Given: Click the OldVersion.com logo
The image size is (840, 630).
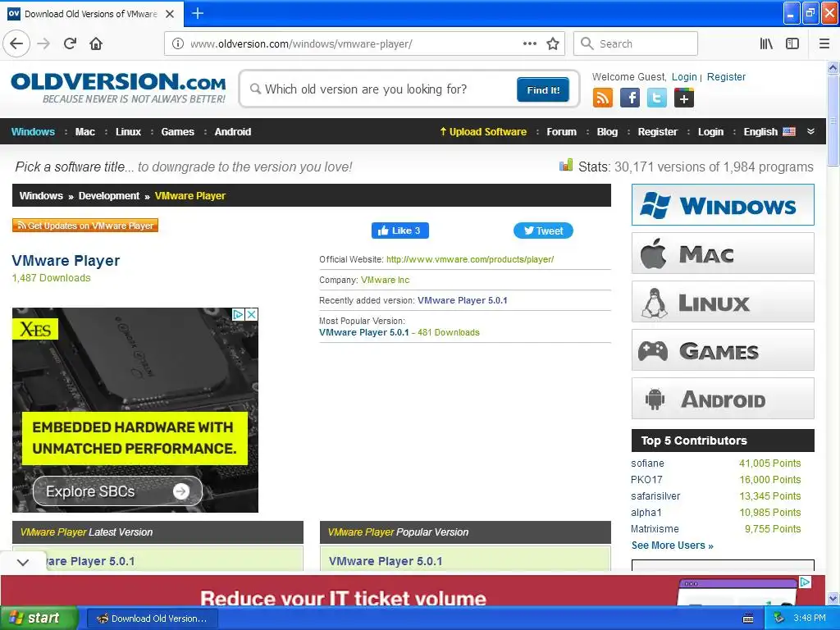Looking at the screenshot, I should point(118,88).
